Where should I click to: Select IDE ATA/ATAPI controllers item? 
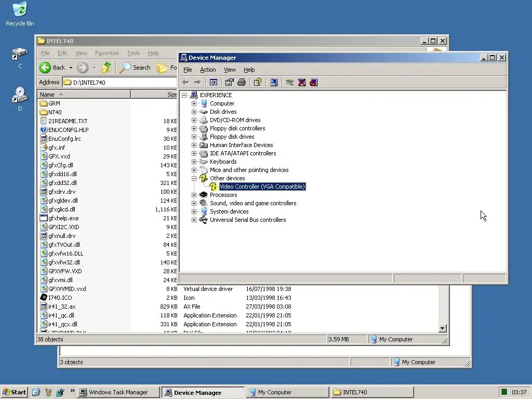pyautogui.click(x=243, y=153)
